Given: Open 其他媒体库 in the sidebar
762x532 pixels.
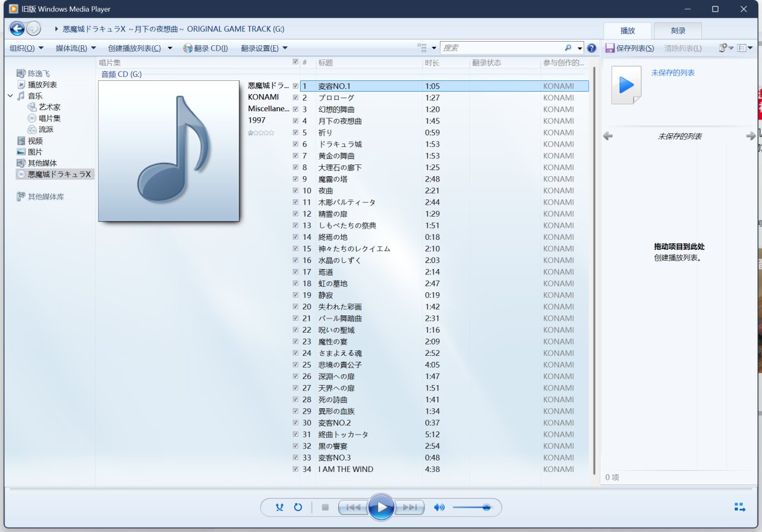Looking at the screenshot, I should 40,196.
